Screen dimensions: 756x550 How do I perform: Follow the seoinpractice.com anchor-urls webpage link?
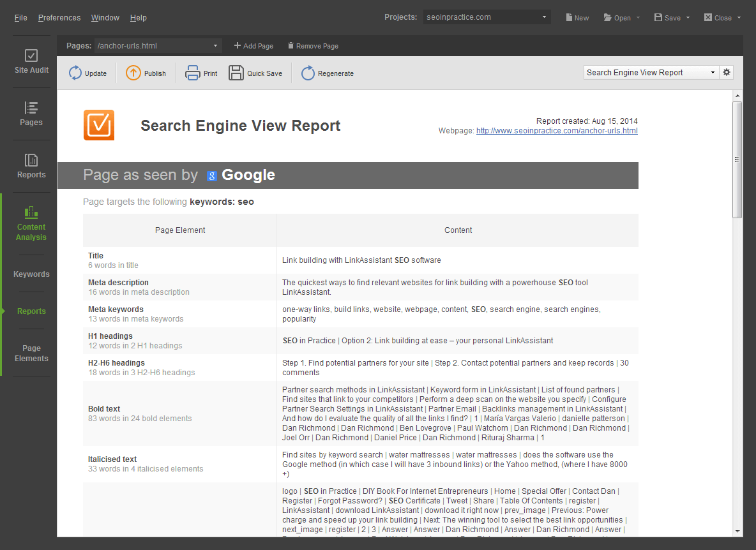click(x=557, y=131)
